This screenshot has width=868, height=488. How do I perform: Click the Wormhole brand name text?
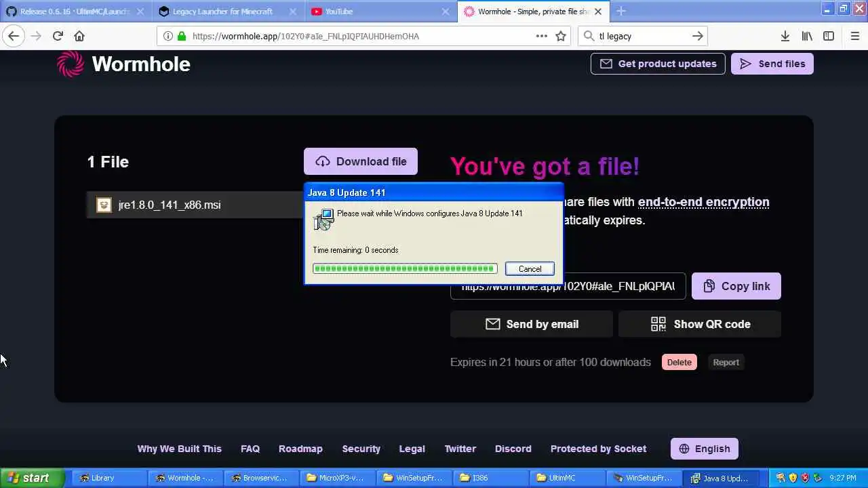[141, 64]
